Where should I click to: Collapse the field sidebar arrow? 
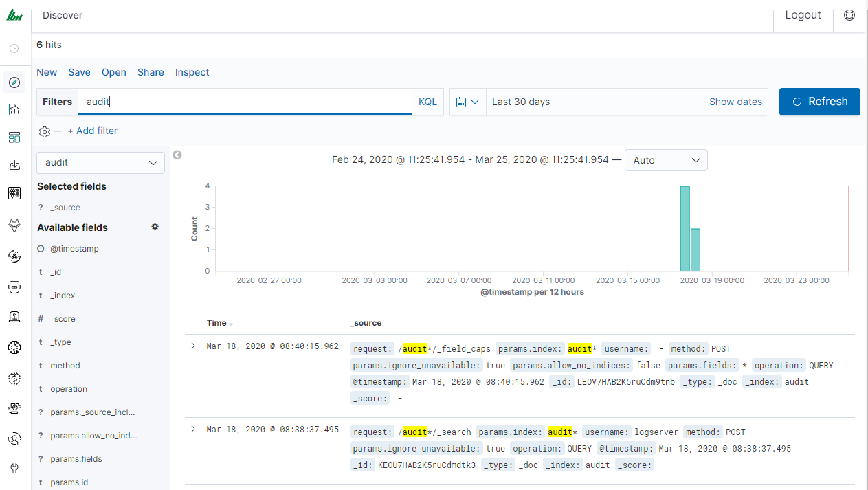177,155
